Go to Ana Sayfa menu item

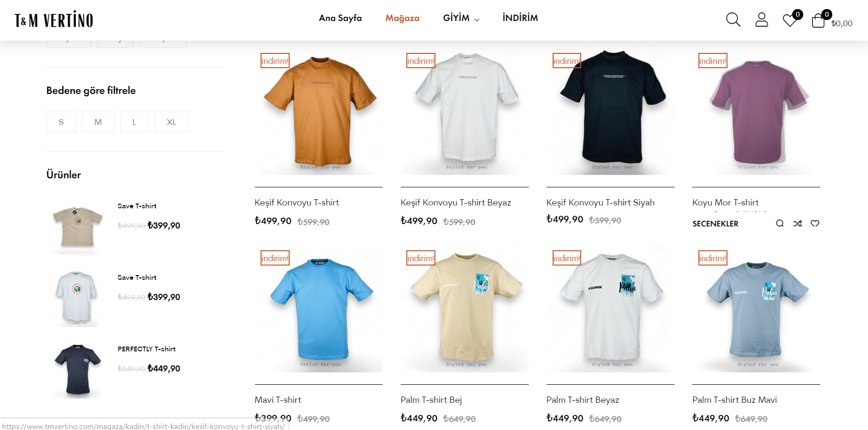click(340, 18)
